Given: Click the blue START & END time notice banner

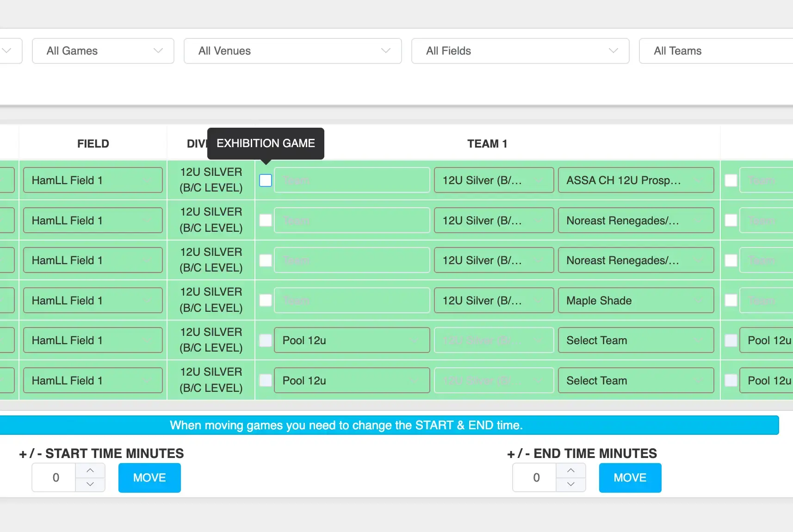Looking at the screenshot, I should [389, 425].
